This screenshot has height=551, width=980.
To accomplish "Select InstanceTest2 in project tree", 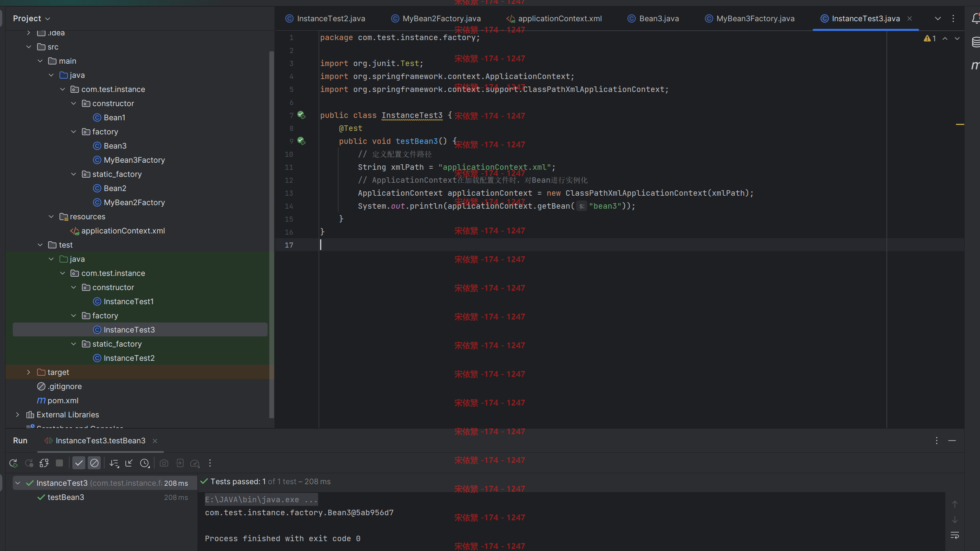I will tap(129, 358).
